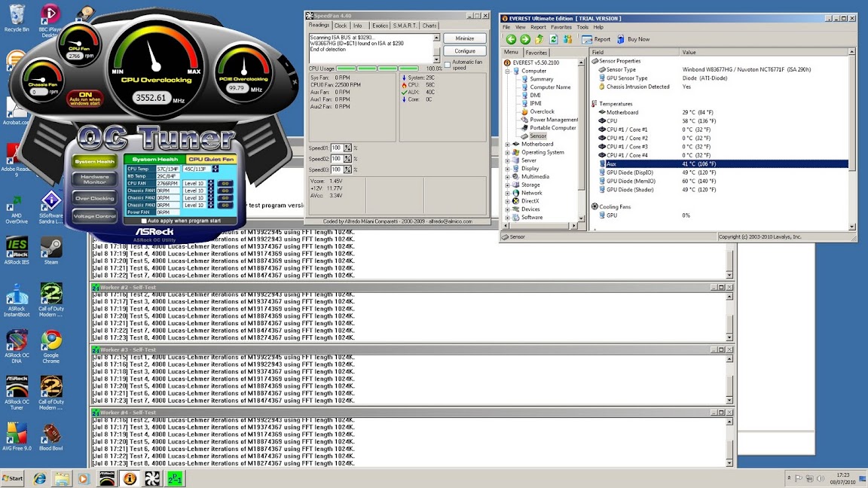Click the Configure button in SpeedFan
The height and width of the screenshot is (488, 868).
point(464,51)
